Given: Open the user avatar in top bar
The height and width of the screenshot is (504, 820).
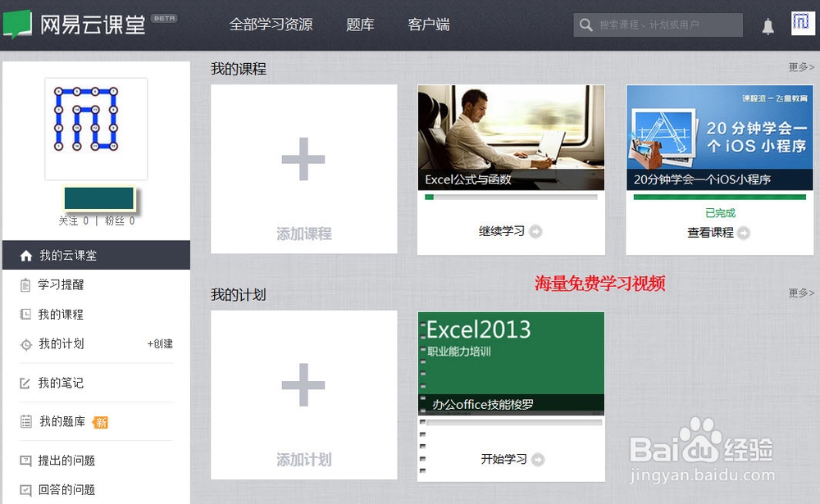Looking at the screenshot, I should (803, 24).
